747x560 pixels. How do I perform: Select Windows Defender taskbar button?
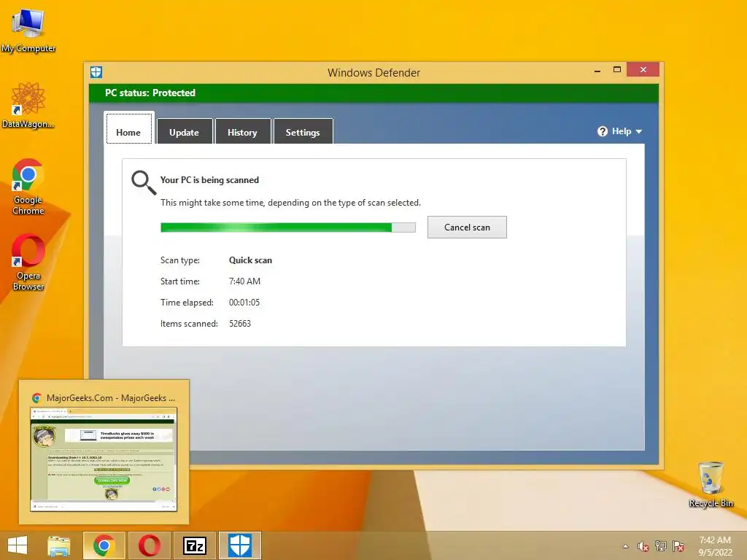point(240,545)
